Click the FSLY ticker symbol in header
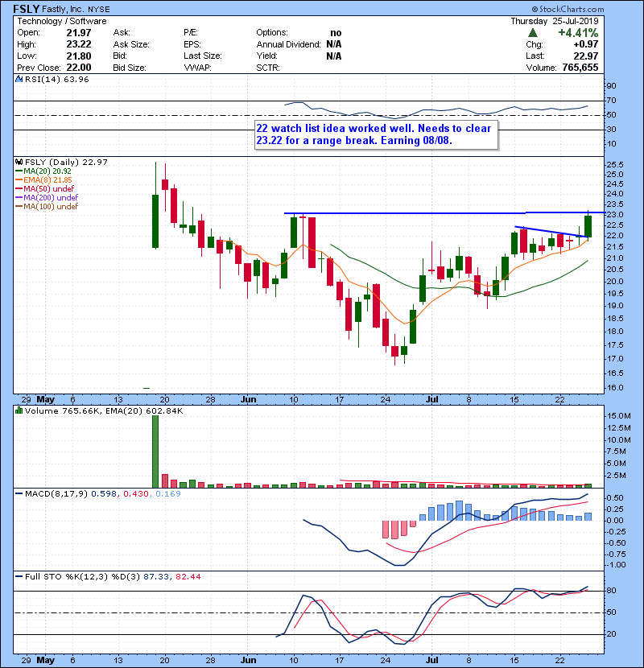The height and width of the screenshot is (668, 644). 27,9
